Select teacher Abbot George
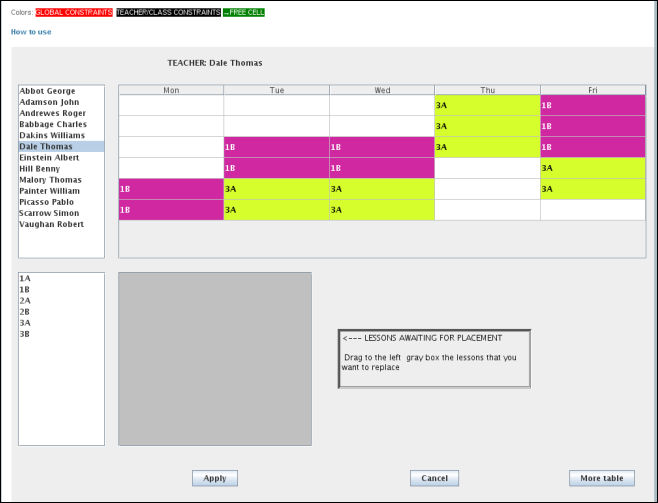The height and width of the screenshot is (503, 658). [x=61, y=91]
